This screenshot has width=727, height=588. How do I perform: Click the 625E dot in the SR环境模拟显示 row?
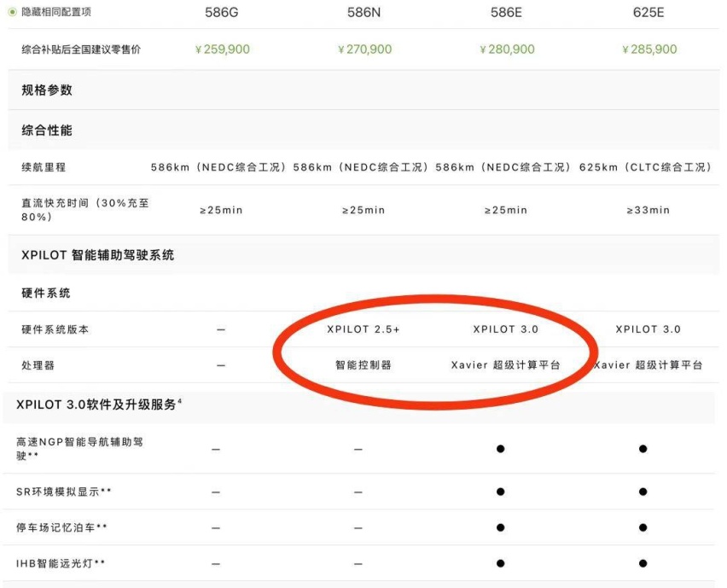643,492
